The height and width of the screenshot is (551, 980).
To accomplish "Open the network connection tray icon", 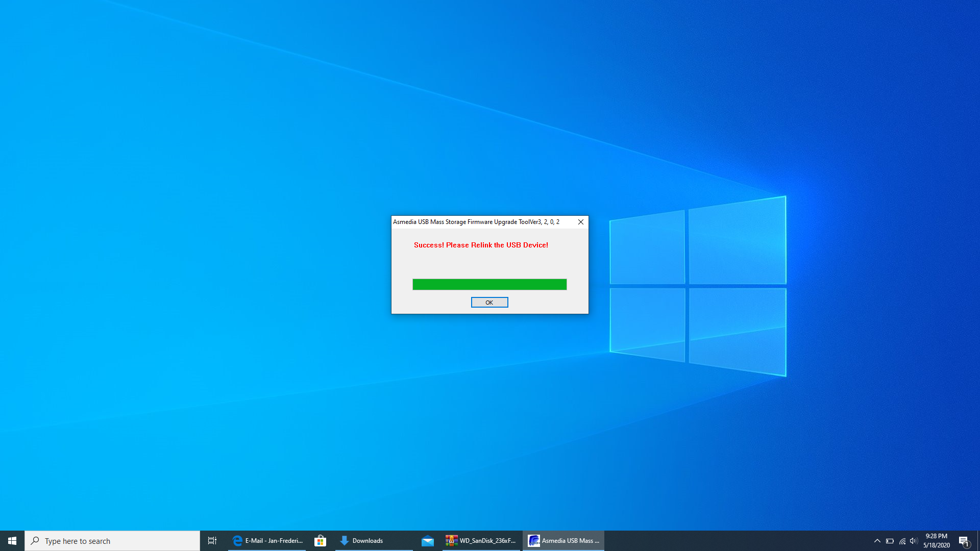I will [902, 541].
